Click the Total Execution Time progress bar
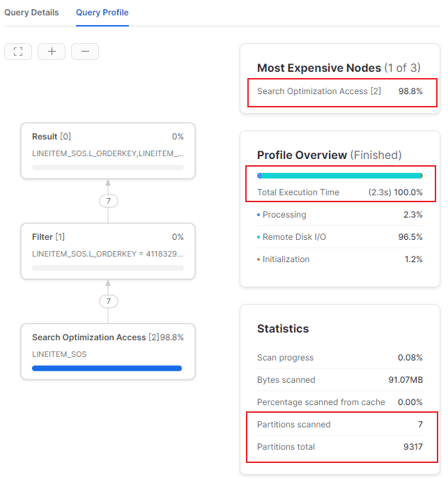Viewport: 448px width, 479px height. coord(340,176)
